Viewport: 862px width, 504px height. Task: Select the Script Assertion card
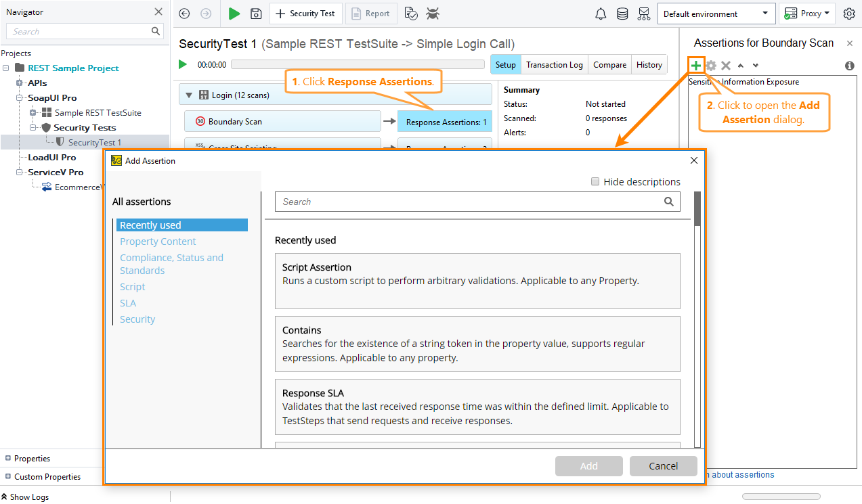[477, 281]
